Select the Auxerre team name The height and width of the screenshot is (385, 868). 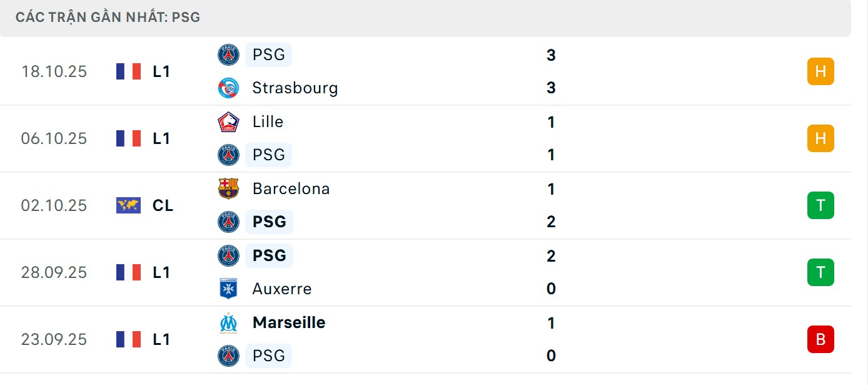click(x=281, y=289)
